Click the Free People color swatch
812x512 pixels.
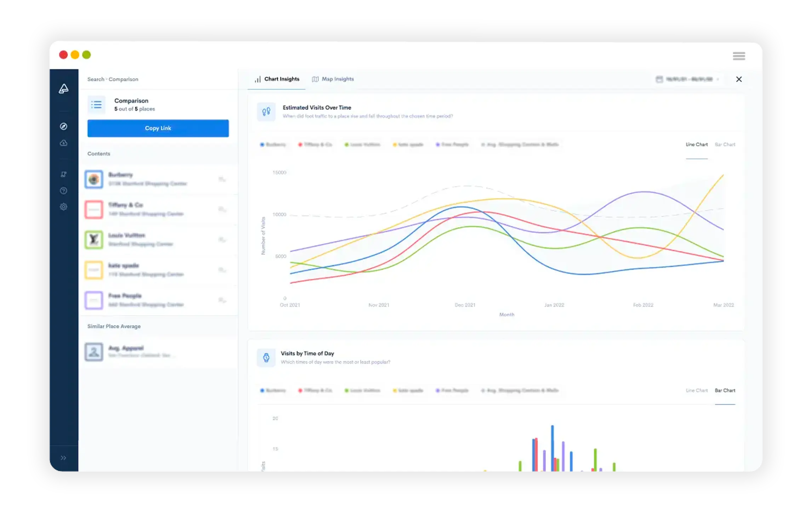(94, 300)
